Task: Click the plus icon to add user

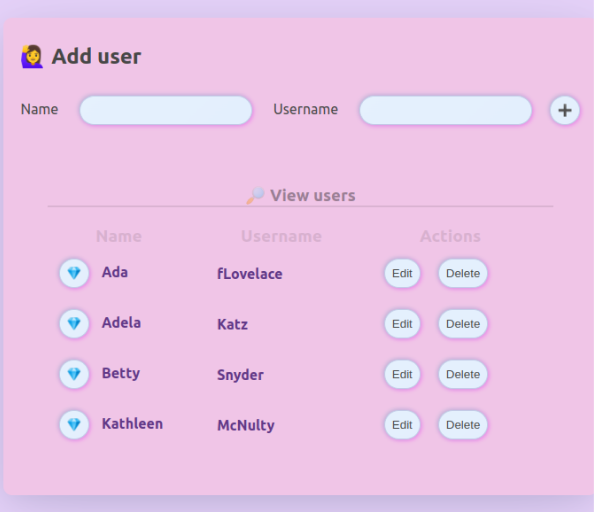Action: [x=564, y=110]
